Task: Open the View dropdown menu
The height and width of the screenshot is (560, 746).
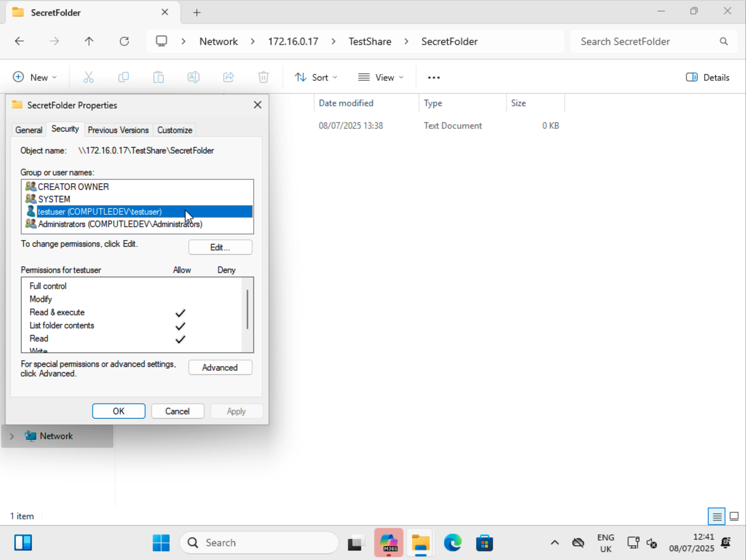Action: click(x=381, y=78)
